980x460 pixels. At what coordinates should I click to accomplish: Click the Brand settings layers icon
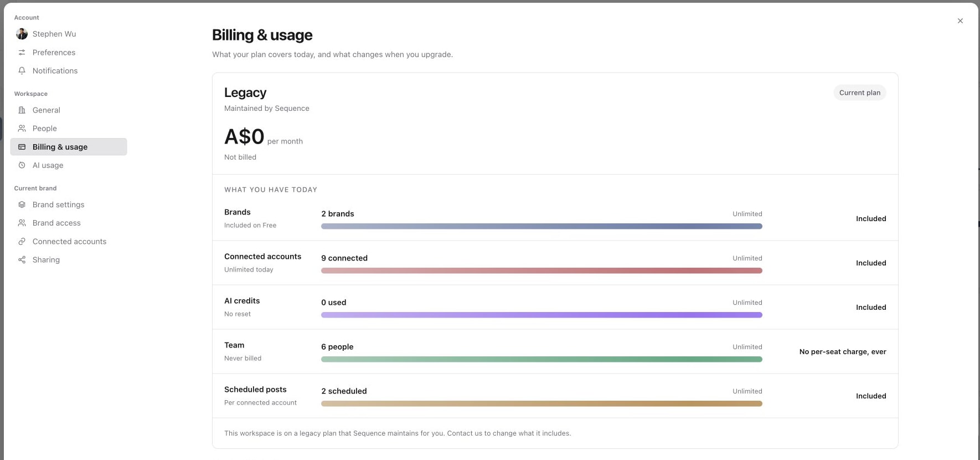click(22, 205)
